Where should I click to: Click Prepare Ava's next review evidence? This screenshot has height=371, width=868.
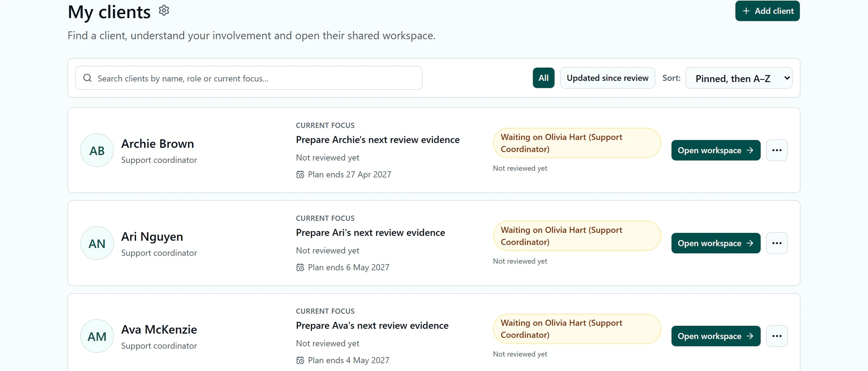click(372, 325)
